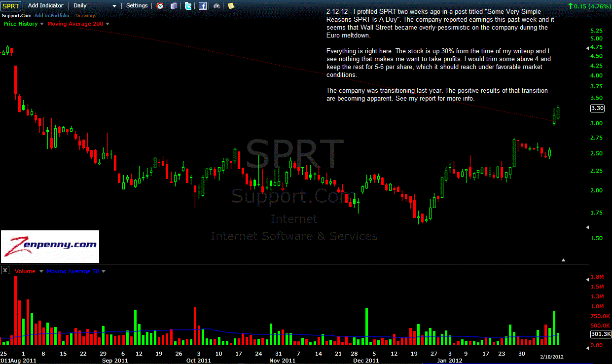This screenshot has width=612, height=364.
Task: Open the yellow sticky note icon
Action: coord(231,6)
